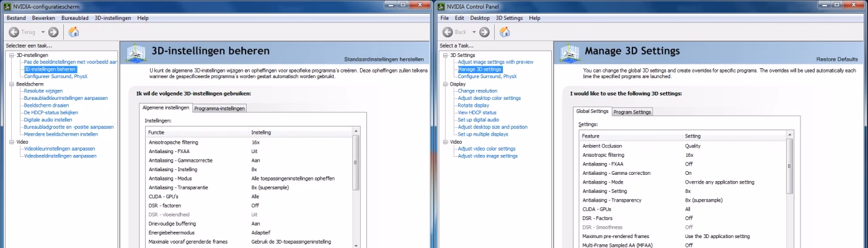
Task: Open Adjust image settings with preview
Action: pos(495,62)
